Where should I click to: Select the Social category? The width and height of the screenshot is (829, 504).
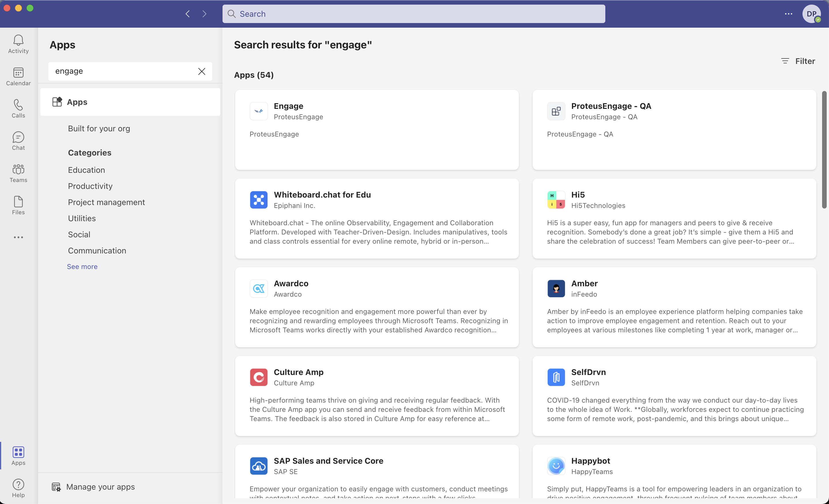tap(79, 234)
